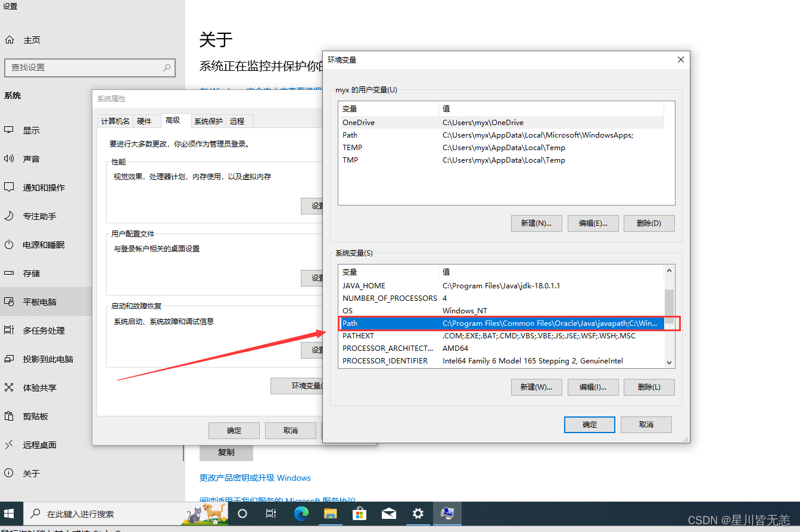Image resolution: width=800 pixels, height=532 pixels.
Task: Open 关于 about info icon
Action: coord(9,474)
